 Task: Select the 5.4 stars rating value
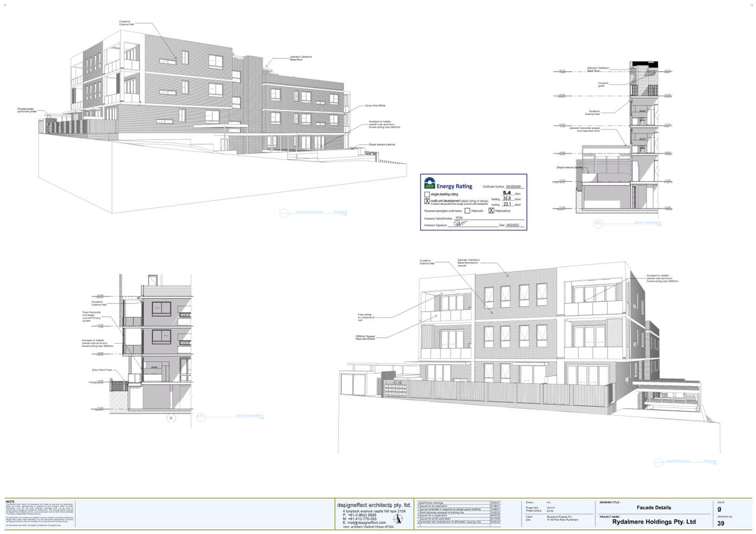[507, 192]
